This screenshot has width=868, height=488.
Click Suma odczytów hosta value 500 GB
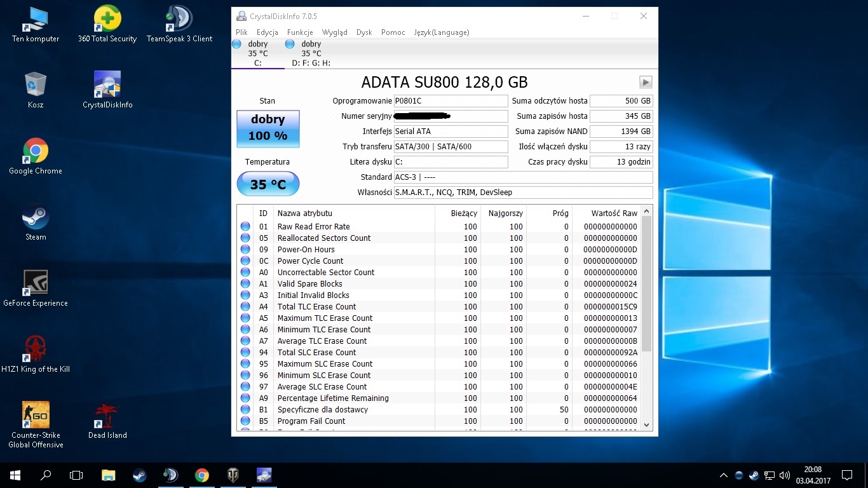click(x=621, y=101)
